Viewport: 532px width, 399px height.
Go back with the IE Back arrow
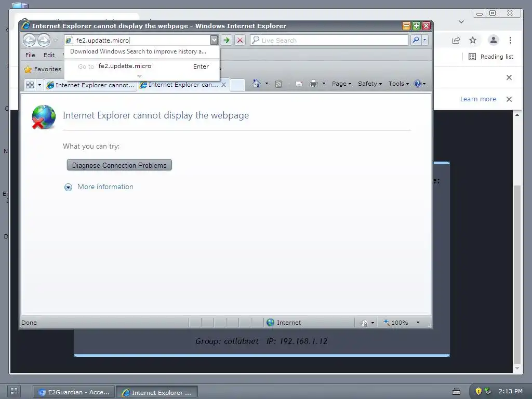29,41
